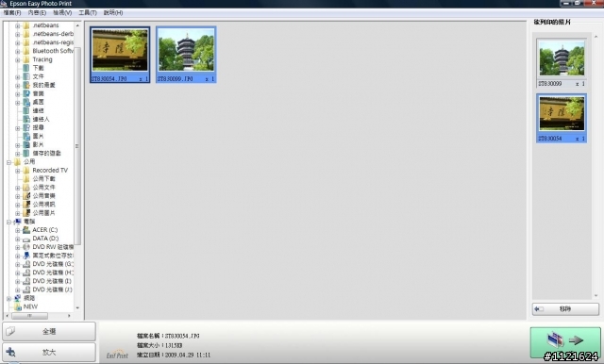Expand the 公用文件 folder node

(17, 188)
